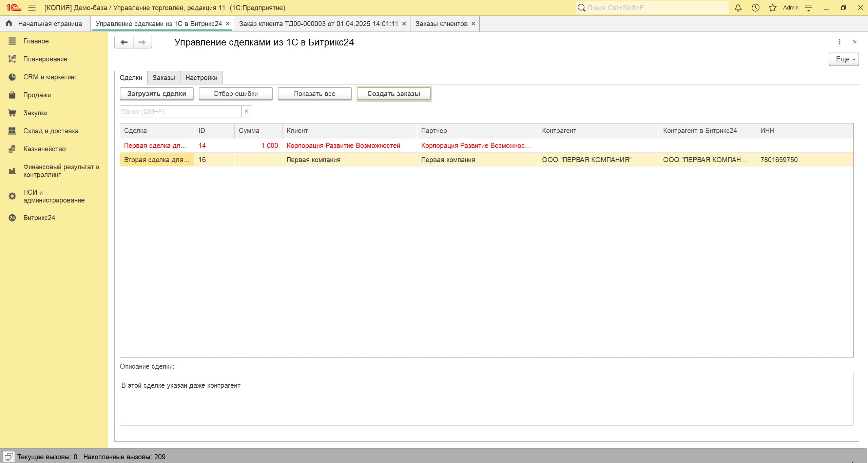Open Битрикс24 section in sidebar

pyautogui.click(x=39, y=218)
